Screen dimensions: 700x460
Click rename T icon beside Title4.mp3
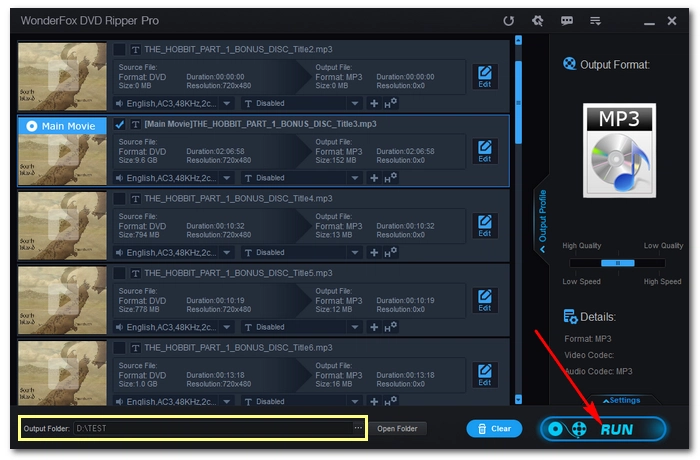coord(135,199)
